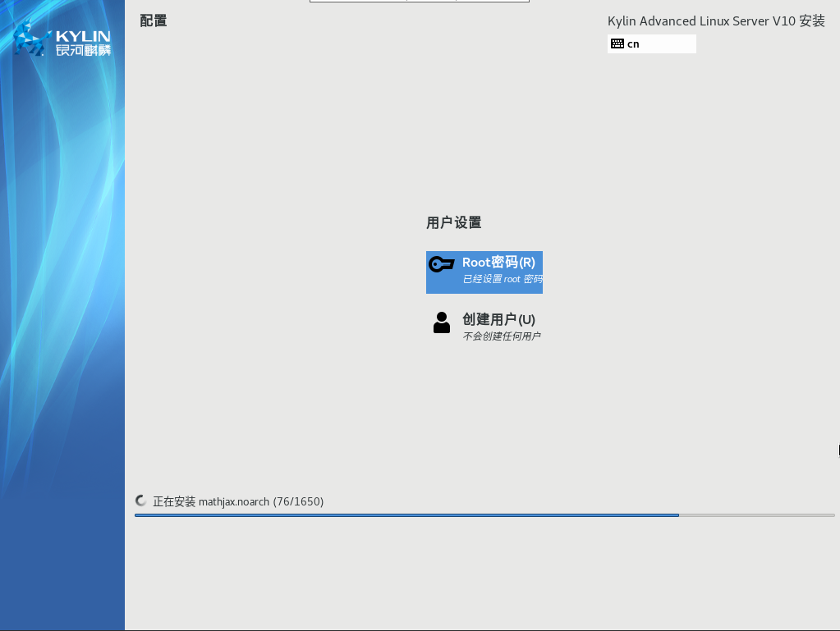Click the 银河麒麟 text under the logo
This screenshot has width=840, height=631.
(83, 51)
